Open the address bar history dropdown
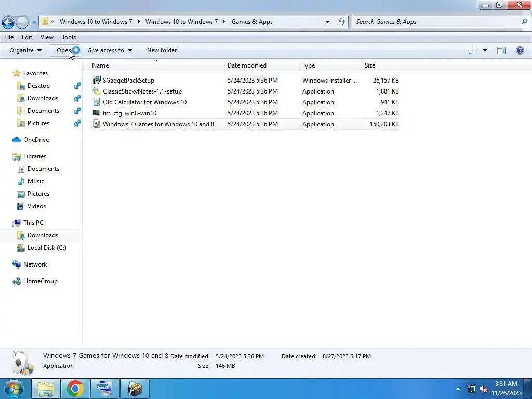 [327, 22]
